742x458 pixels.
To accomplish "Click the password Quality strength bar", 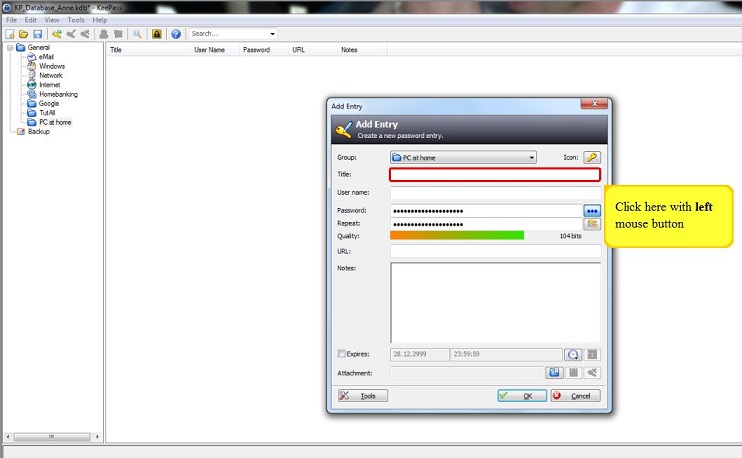I will coord(457,236).
